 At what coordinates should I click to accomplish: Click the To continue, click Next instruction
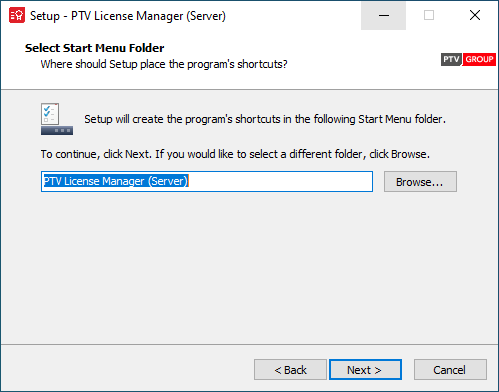tap(235, 154)
